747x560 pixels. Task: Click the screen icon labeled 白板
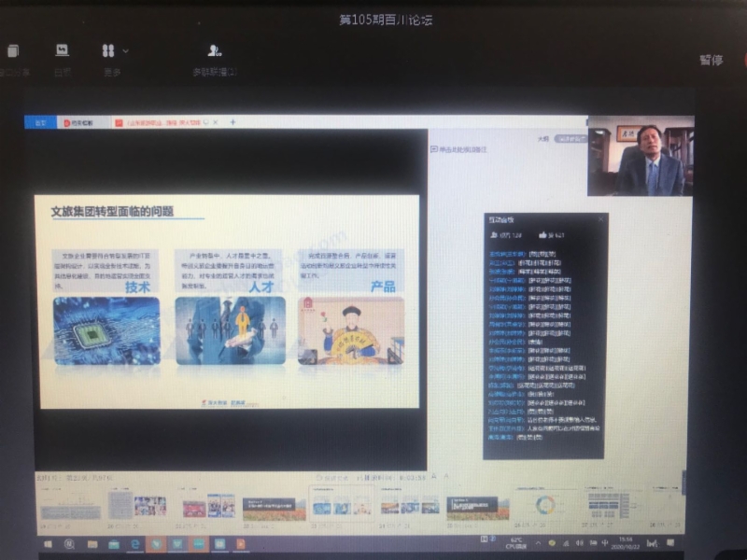pyautogui.click(x=62, y=50)
